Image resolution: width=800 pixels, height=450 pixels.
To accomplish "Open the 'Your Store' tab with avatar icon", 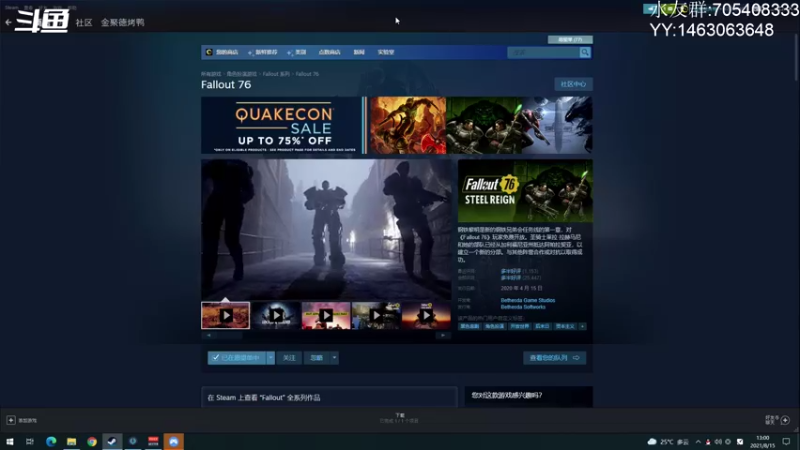I will 222,52.
